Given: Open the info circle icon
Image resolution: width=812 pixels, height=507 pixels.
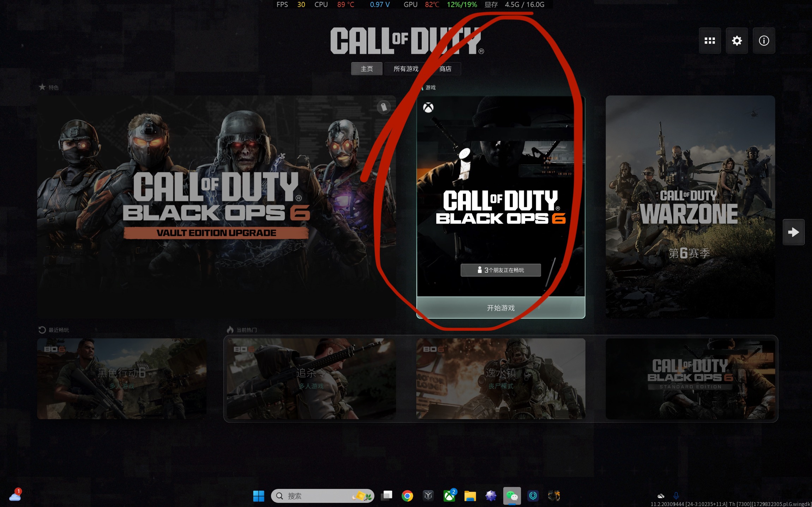Looking at the screenshot, I should 764,41.
